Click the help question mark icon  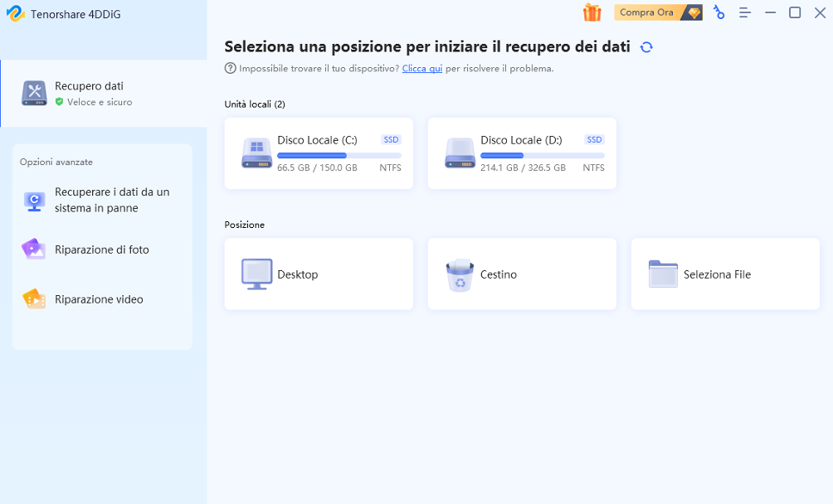pyautogui.click(x=231, y=69)
